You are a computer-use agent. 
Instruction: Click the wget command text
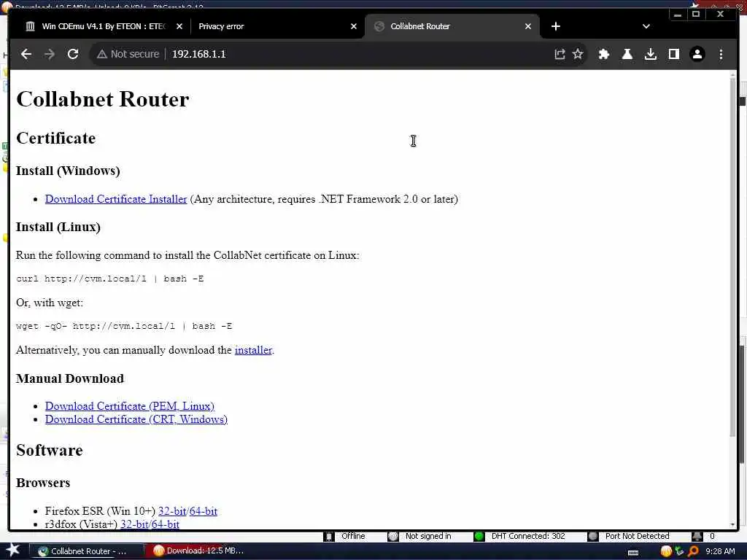click(x=124, y=326)
